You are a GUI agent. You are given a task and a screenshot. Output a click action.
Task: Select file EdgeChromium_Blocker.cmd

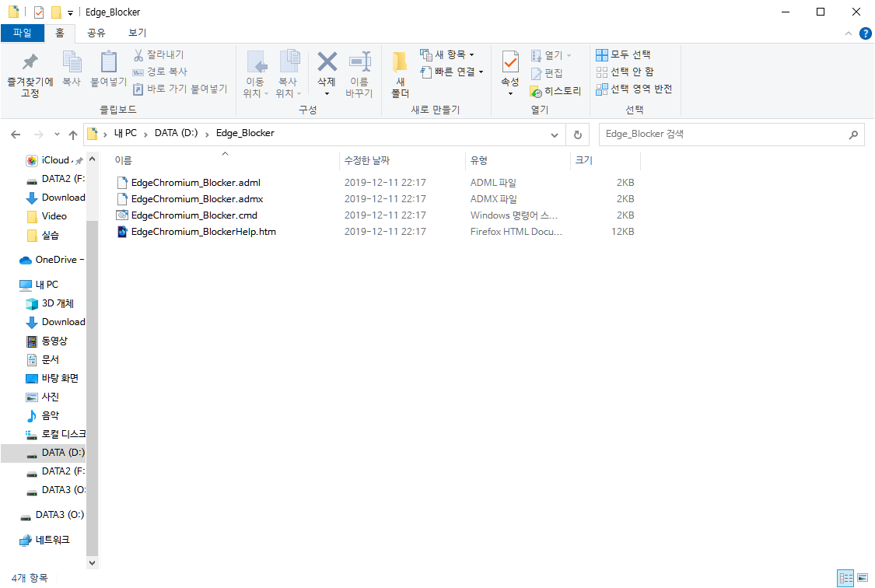pyautogui.click(x=194, y=215)
